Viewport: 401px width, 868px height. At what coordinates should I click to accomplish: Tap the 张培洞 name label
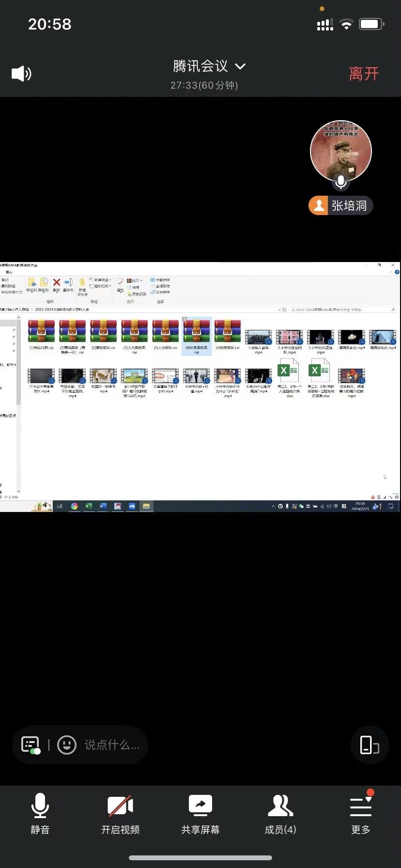(x=341, y=205)
